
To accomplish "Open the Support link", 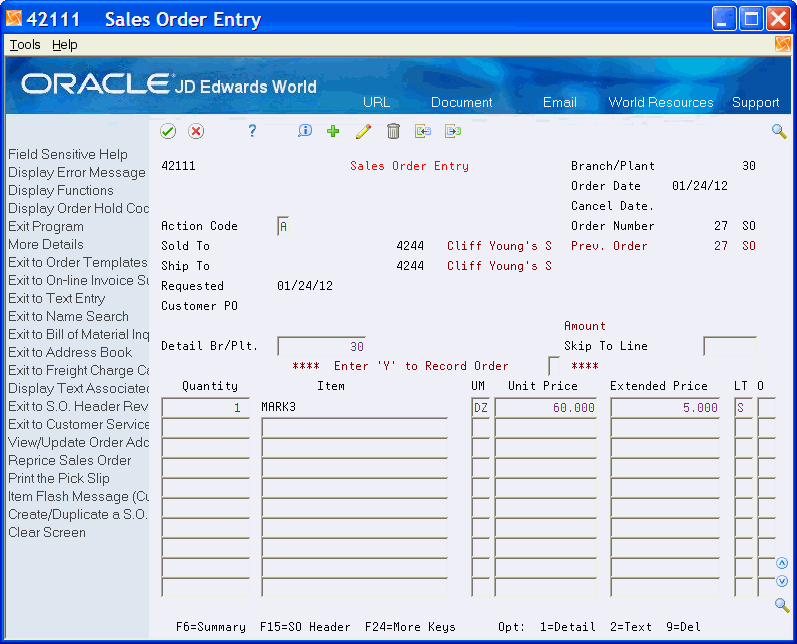I will pyautogui.click(x=755, y=102).
